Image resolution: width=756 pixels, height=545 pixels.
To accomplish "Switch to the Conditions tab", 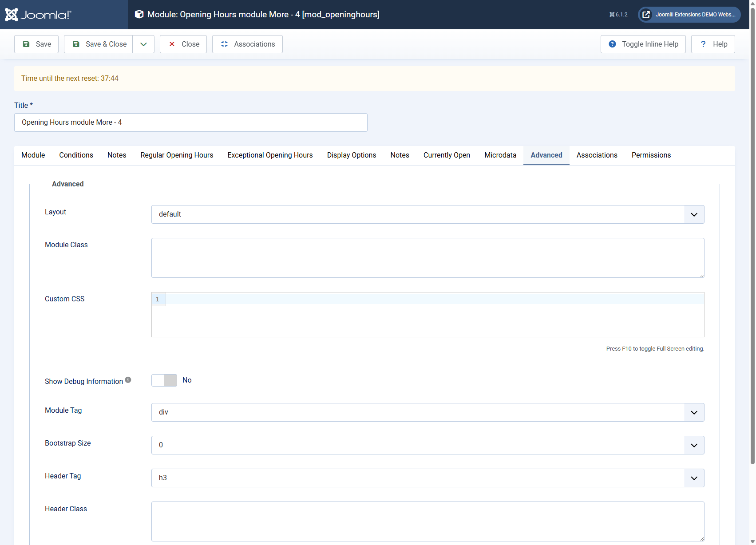I will (x=76, y=155).
